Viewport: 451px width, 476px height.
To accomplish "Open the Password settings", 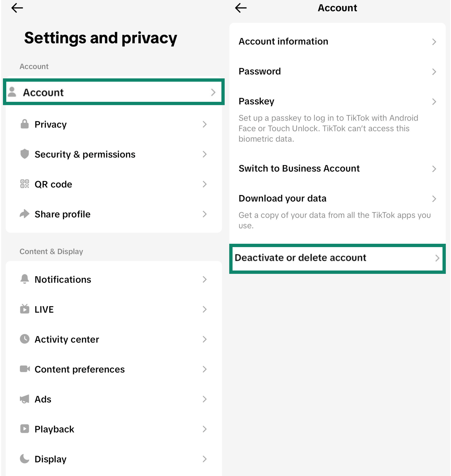I will point(260,71).
